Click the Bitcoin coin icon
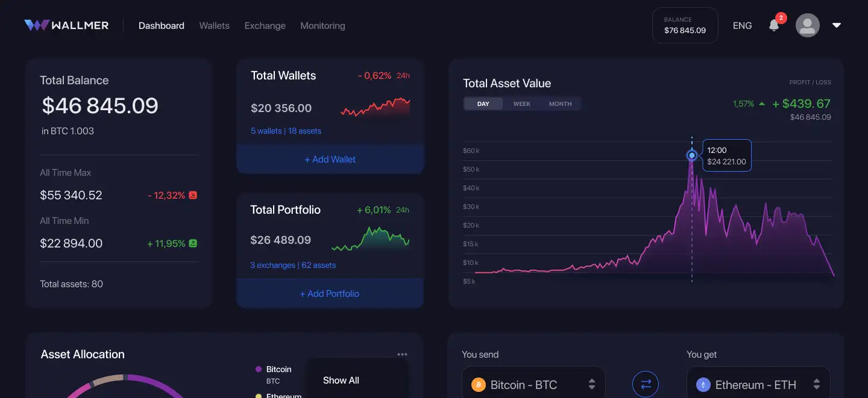 coord(479,385)
